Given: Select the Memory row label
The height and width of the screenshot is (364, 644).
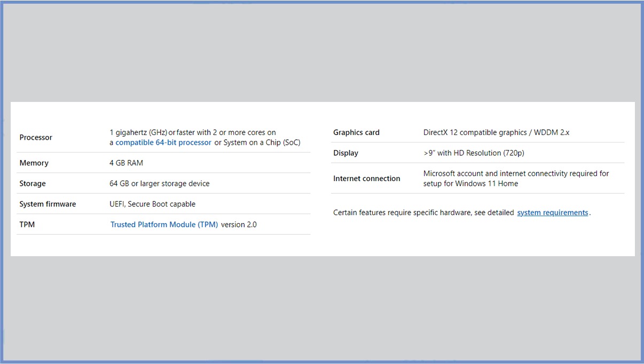Looking at the screenshot, I should coord(34,163).
